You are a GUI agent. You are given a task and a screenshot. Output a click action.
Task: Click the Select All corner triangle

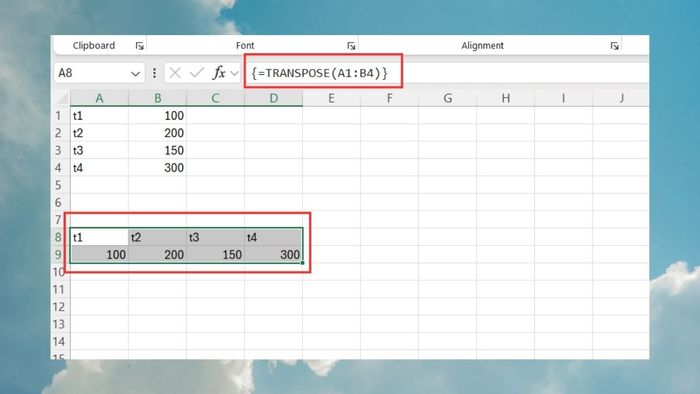pos(62,98)
